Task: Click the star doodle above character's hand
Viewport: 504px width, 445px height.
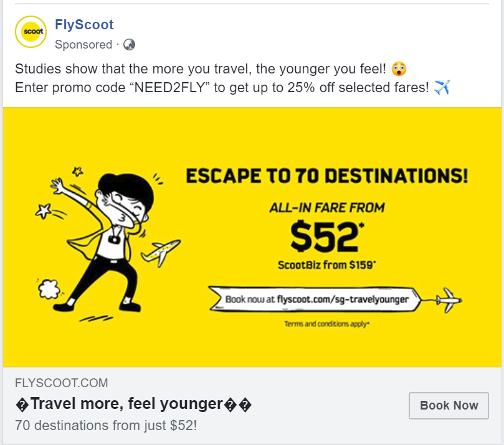Action: (x=77, y=171)
